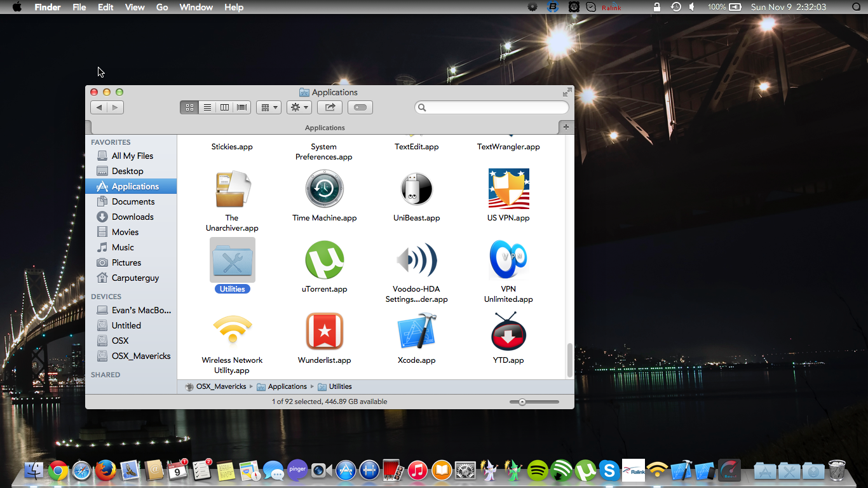Select the VPN Unlimited.app icon
Viewport: 868px width, 488px height.
[508, 260]
